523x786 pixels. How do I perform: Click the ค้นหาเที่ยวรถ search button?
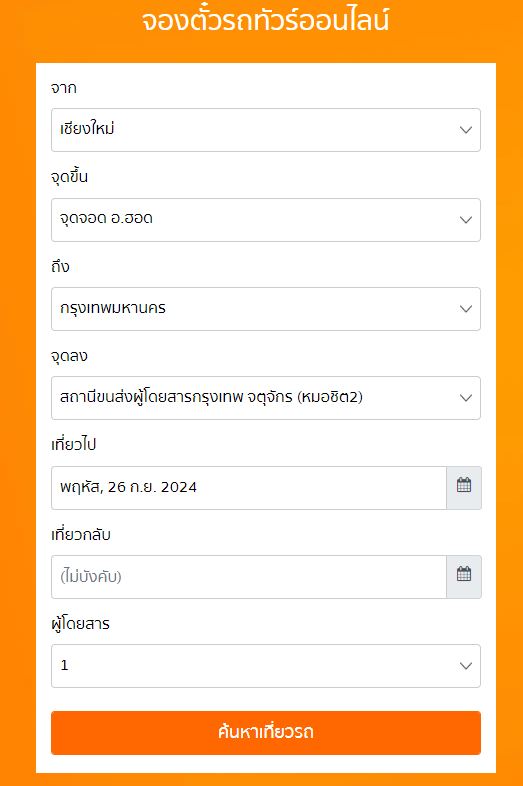click(266, 732)
